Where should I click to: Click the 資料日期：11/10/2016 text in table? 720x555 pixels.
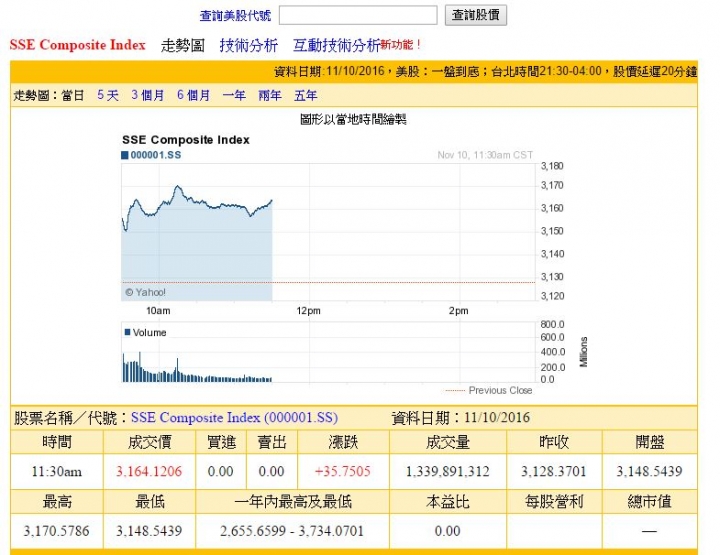click(461, 418)
